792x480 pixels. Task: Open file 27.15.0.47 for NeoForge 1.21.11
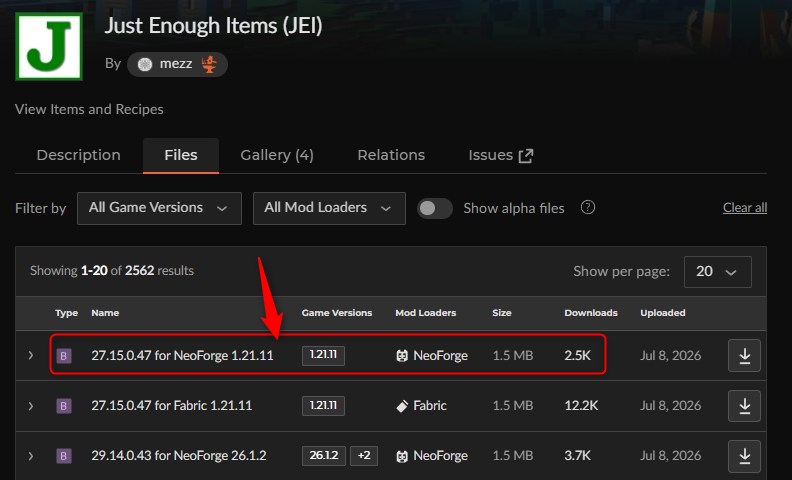click(x=182, y=356)
